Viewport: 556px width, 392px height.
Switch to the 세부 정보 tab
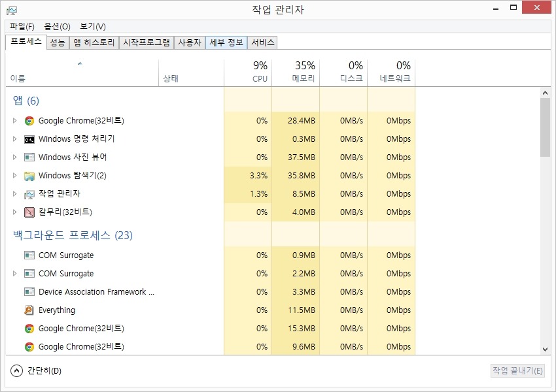coord(226,43)
